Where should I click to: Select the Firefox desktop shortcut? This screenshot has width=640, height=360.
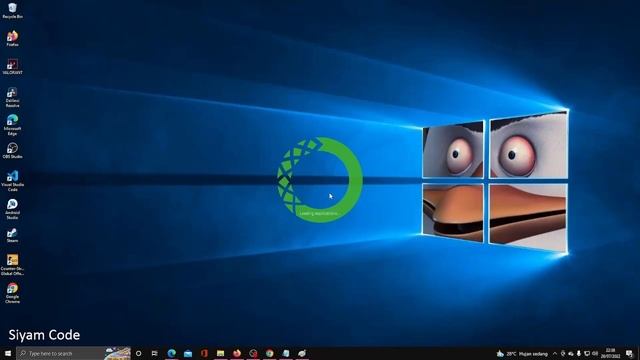pos(12,39)
